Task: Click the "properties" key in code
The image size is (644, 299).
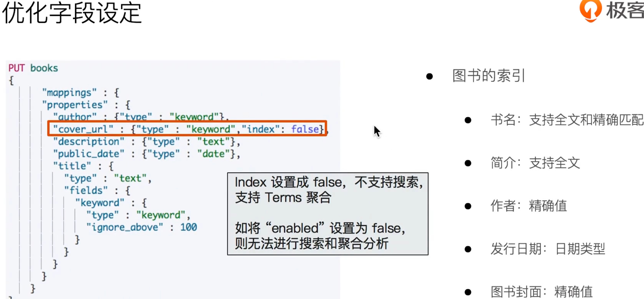Action: tap(75, 105)
